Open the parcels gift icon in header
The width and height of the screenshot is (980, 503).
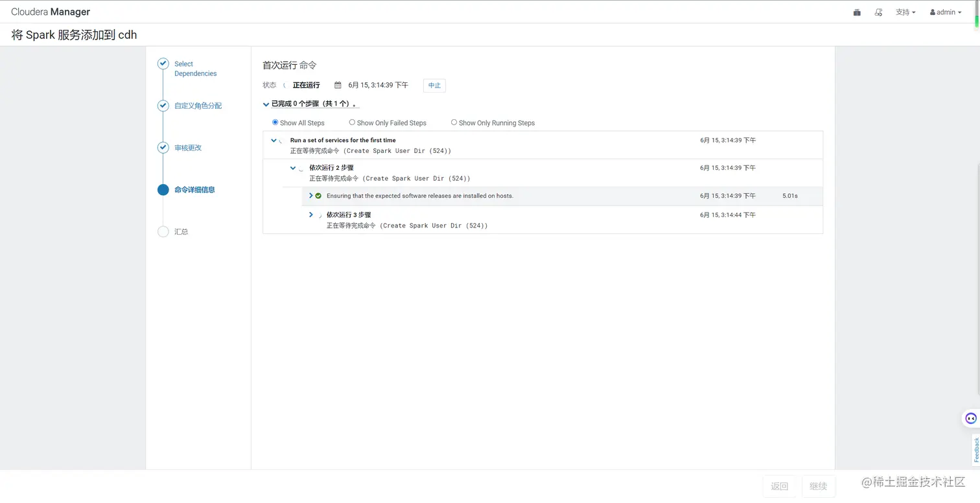click(x=857, y=12)
